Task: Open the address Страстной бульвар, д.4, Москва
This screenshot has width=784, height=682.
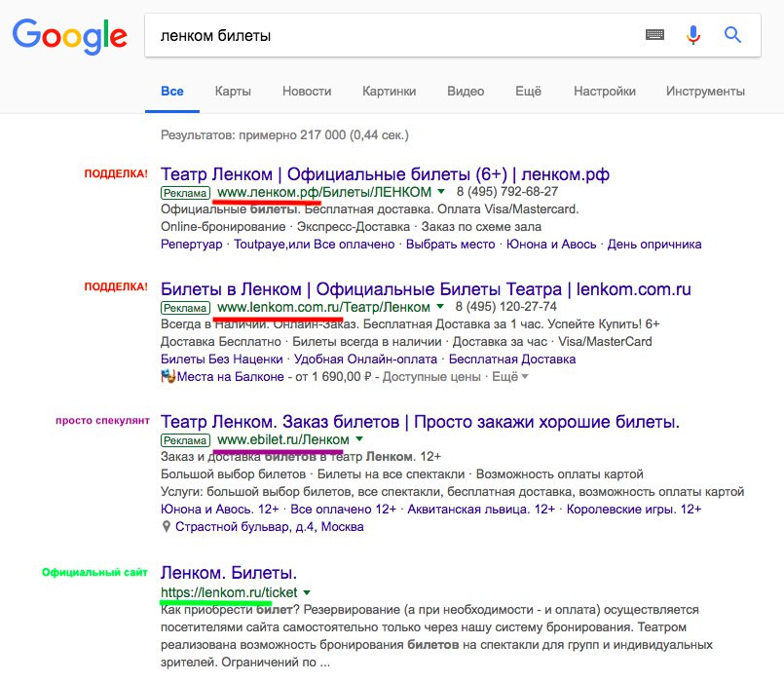Action: click(269, 527)
